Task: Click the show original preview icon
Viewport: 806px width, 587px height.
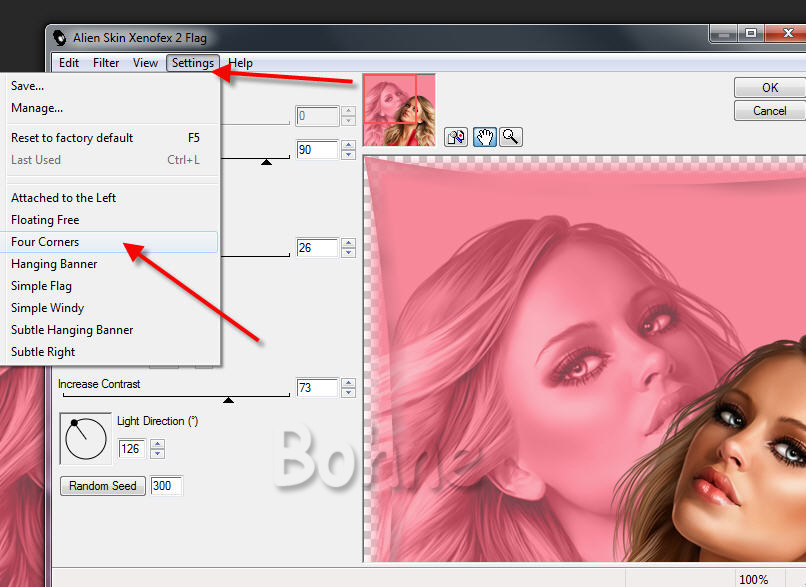Action: [x=456, y=137]
